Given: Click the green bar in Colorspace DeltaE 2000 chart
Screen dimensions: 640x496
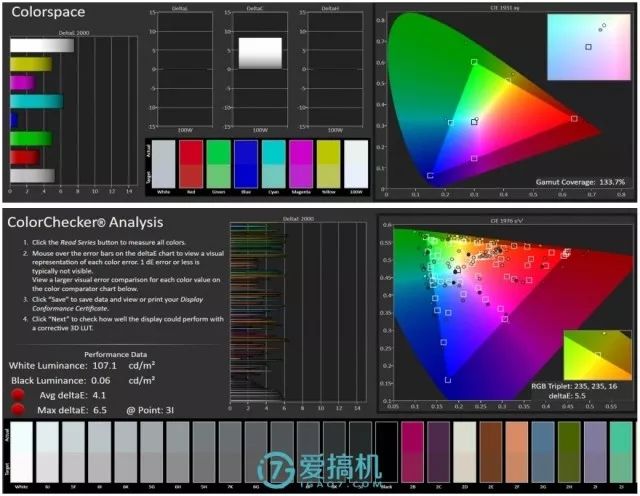Looking at the screenshot, I should 30,138.
